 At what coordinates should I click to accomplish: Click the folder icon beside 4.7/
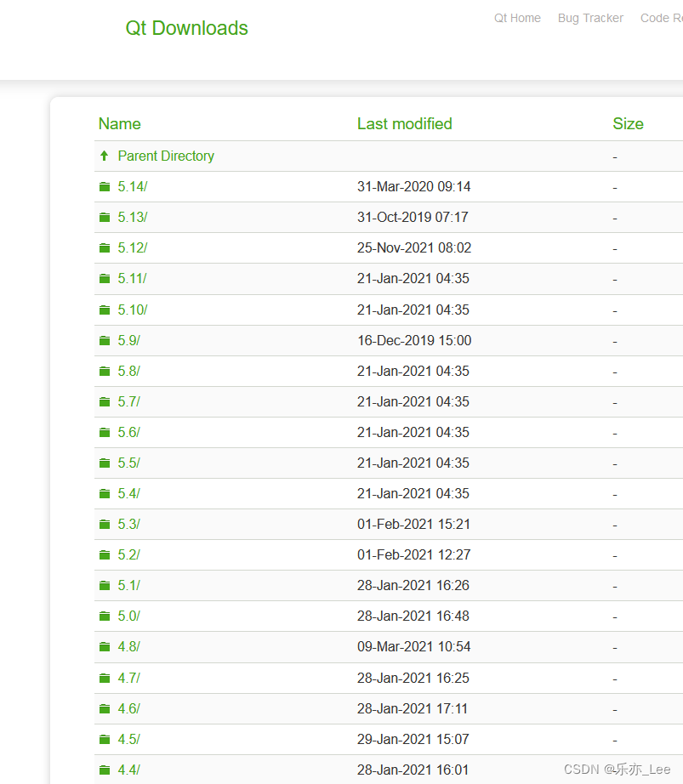coord(105,678)
